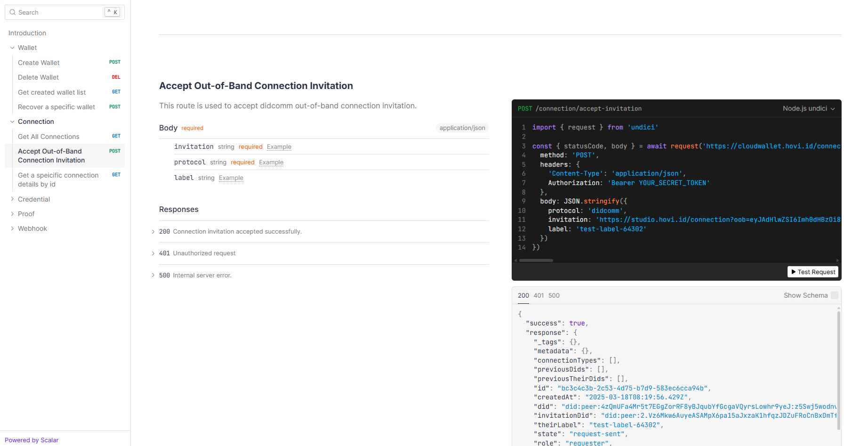868x446 pixels.
Task: Click the POST badge beside Create Wallet
Action: [115, 62]
